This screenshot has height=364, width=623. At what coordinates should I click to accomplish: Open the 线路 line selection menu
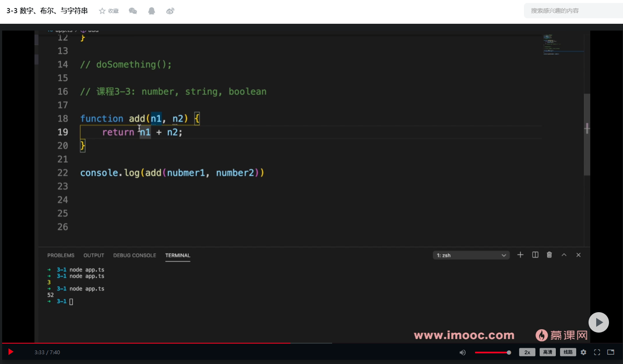[x=568, y=352]
